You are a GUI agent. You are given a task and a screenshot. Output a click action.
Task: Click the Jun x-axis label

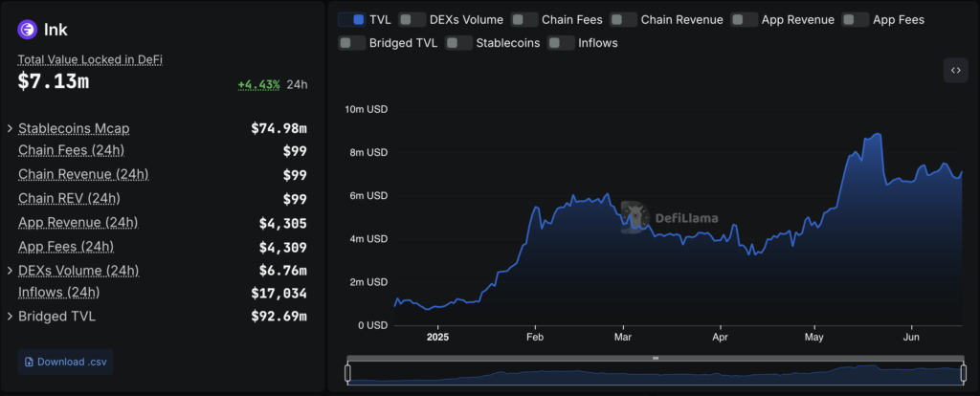(x=912, y=337)
